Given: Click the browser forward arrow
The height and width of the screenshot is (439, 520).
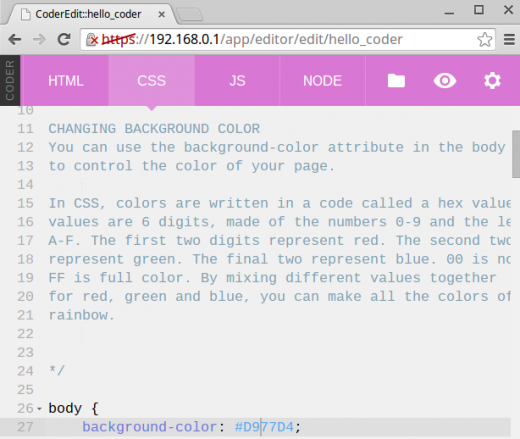Looking at the screenshot, I should [39, 40].
